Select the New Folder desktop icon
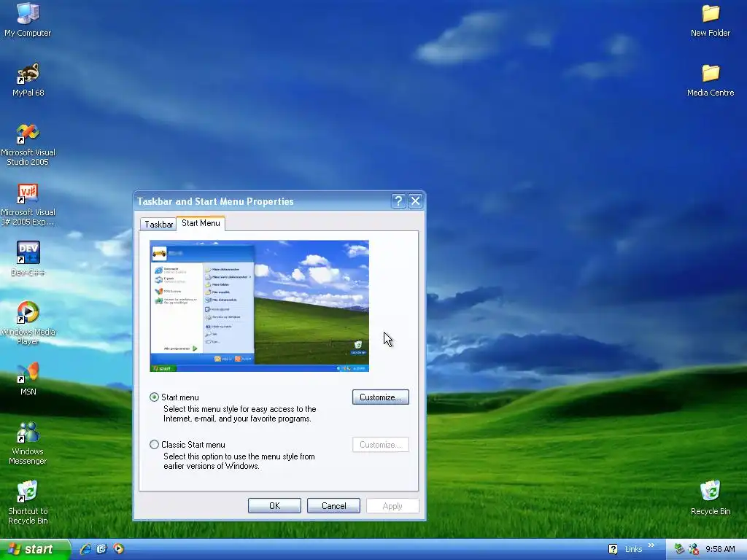This screenshot has height=560, width=747. pos(711,20)
